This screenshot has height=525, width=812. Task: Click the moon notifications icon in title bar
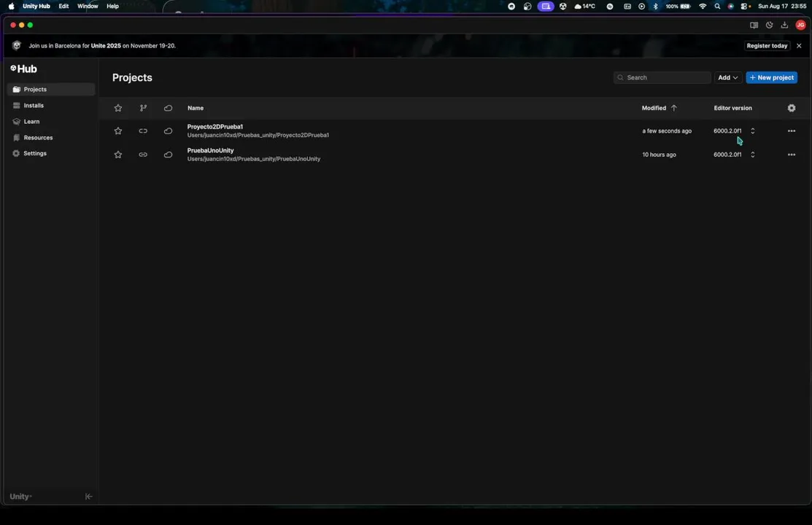tap(770, 25)
